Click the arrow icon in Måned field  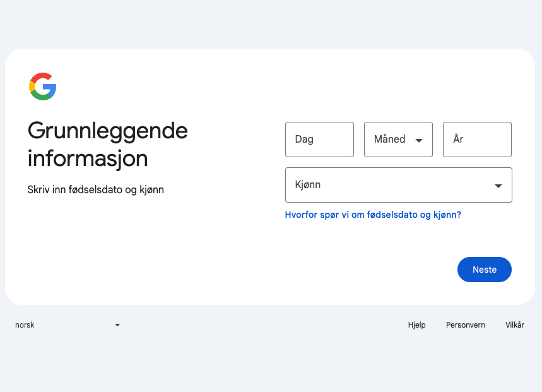(x=419, y=140)
